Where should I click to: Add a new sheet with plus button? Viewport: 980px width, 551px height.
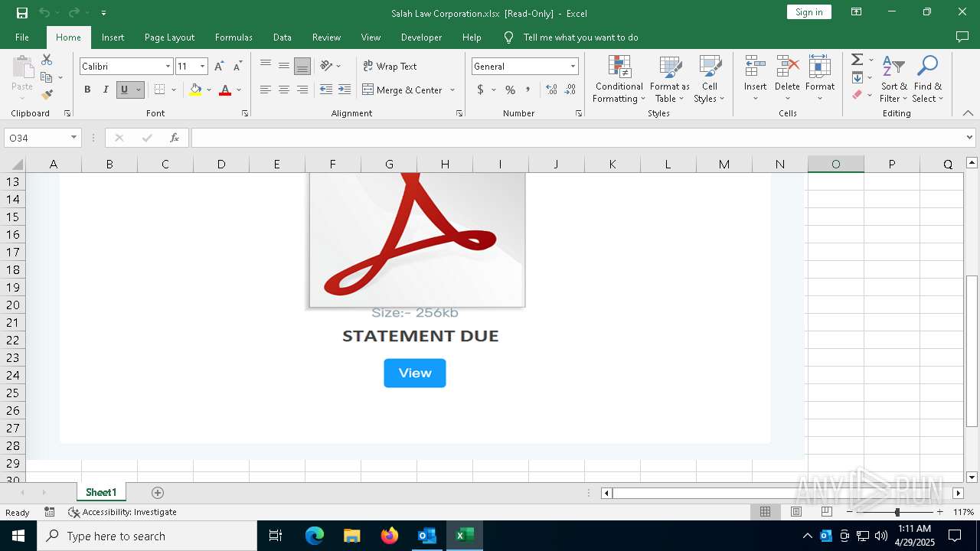(158, 492)
